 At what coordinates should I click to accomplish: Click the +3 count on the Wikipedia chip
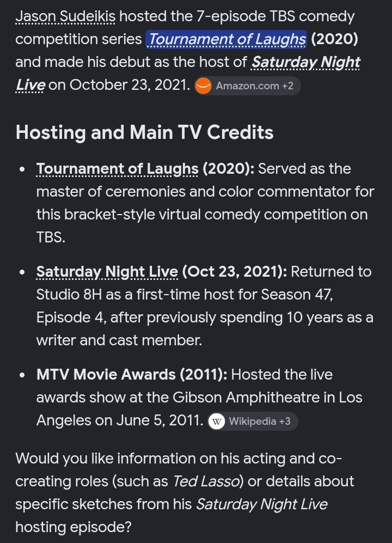click(x=285, y=421)
